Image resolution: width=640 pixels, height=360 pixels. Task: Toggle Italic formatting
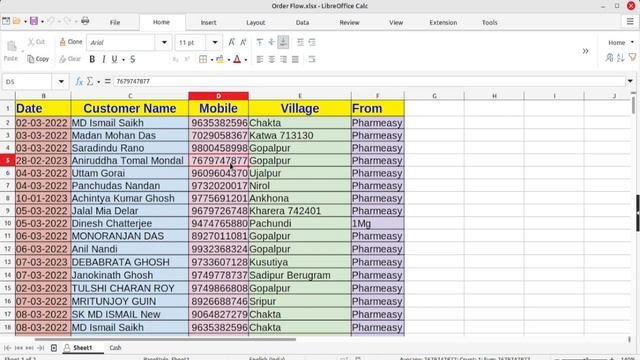click(104, 60)
